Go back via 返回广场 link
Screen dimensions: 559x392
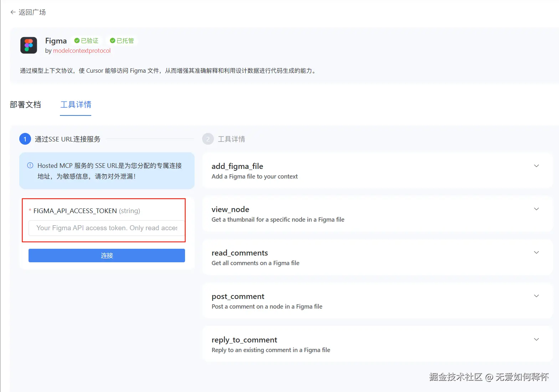click(32, 12)
